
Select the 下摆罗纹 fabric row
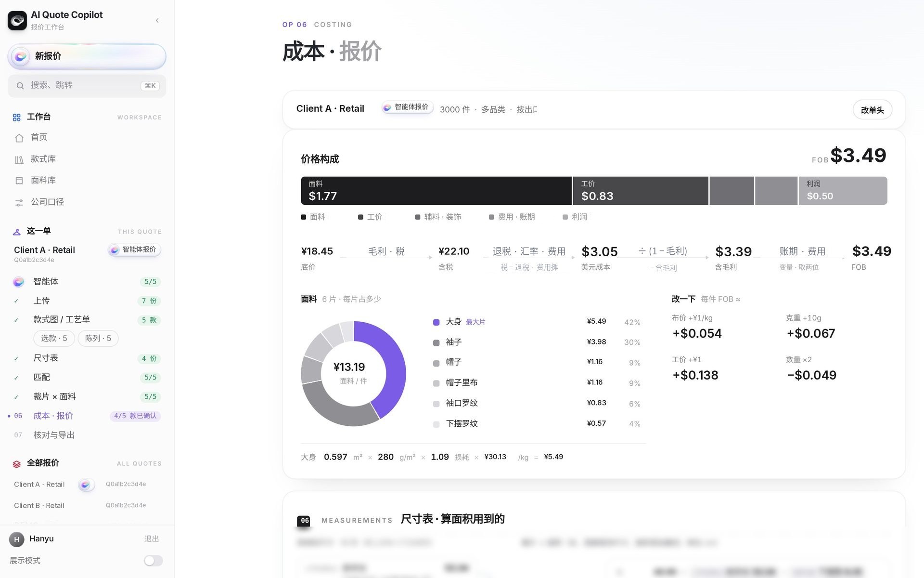pyautogui.click(x=537, y=423)
